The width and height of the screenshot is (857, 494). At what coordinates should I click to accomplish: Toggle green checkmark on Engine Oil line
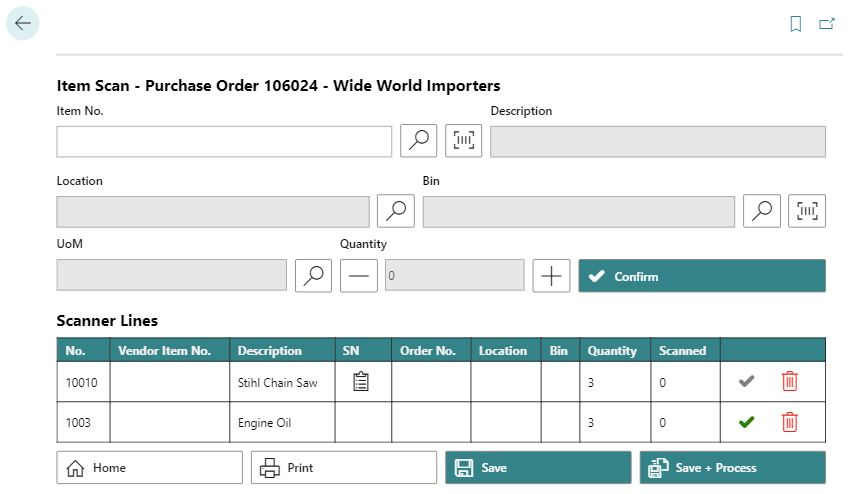click(746, 422)
